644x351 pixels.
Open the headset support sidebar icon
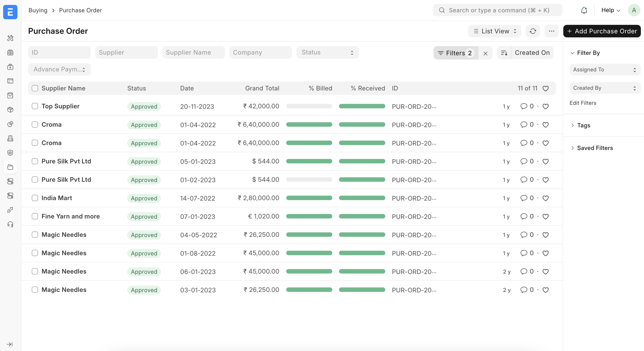(10, 224)
